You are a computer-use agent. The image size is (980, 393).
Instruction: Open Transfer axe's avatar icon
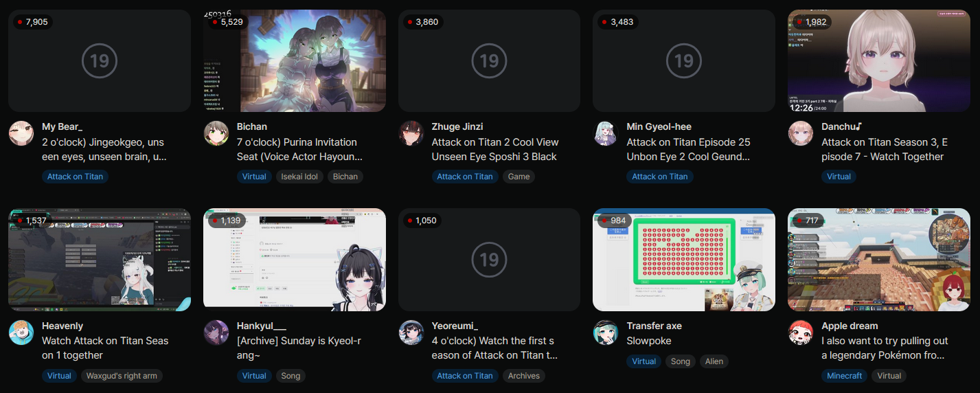tap(606, 333)
